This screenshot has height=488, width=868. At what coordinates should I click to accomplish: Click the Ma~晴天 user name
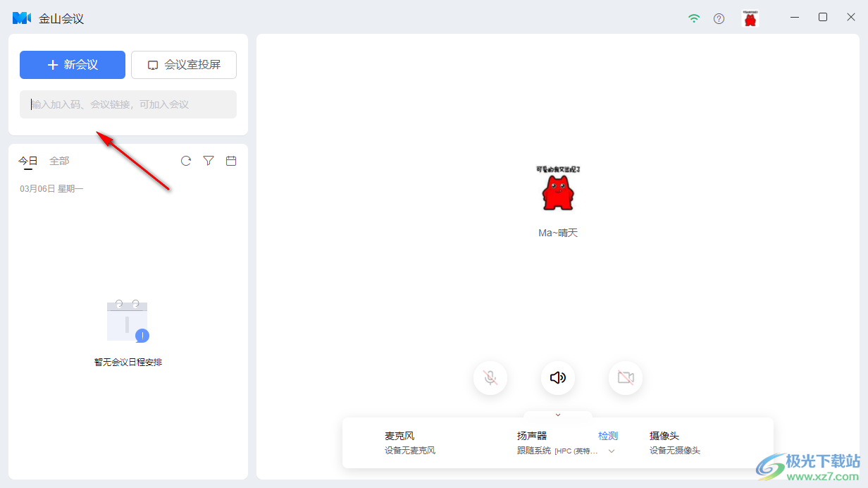pos(558,233)
